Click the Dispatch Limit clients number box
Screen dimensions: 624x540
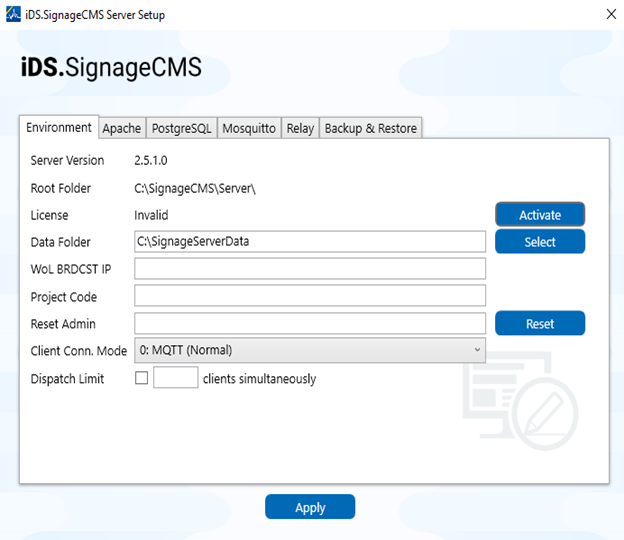coord(175,378)
